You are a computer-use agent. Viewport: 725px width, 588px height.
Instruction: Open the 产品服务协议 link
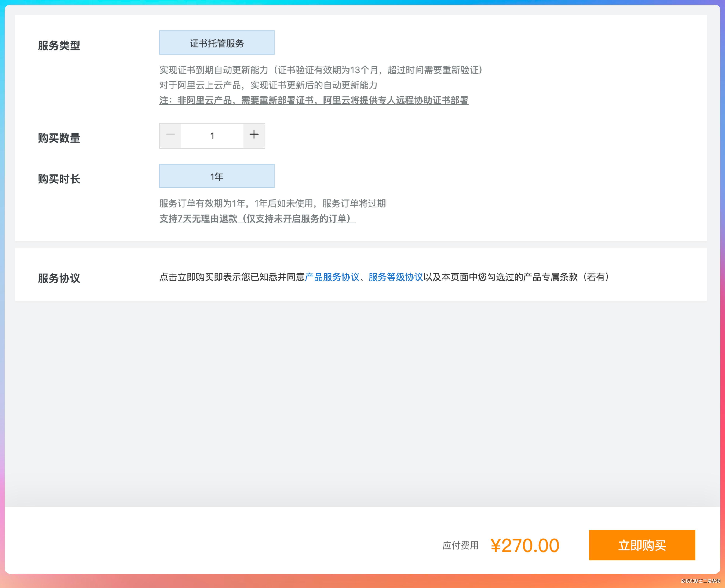click(332, 277)
